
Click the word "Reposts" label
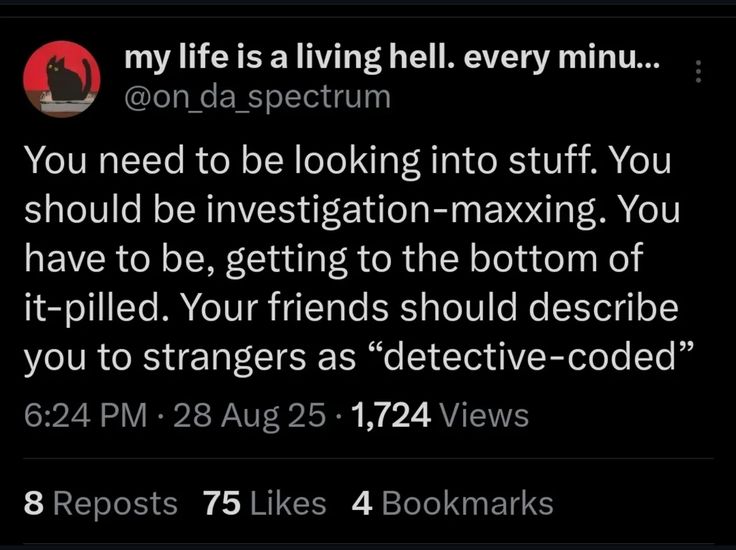click(114, 503)
